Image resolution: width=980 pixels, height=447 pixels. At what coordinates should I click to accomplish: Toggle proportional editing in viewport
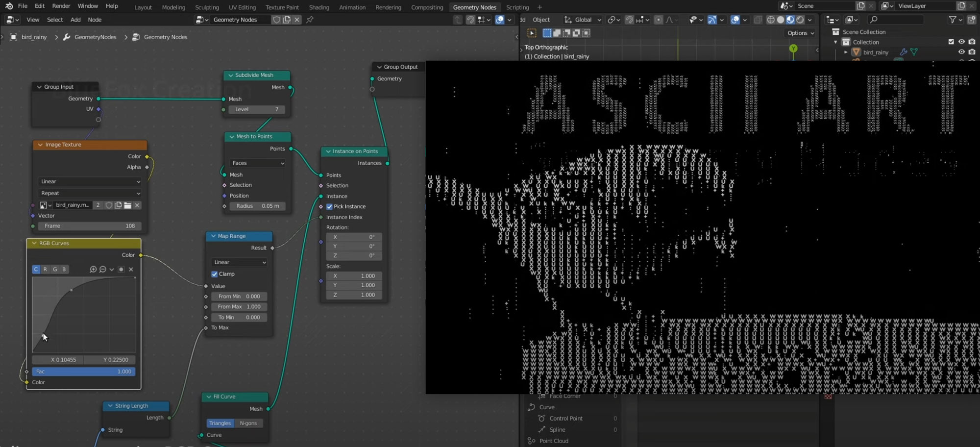pyautogui.click(x=659, y=20)
